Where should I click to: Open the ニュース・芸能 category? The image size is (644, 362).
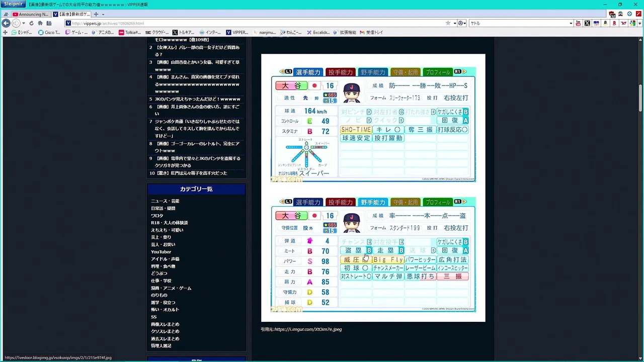(x=165, y=201)
